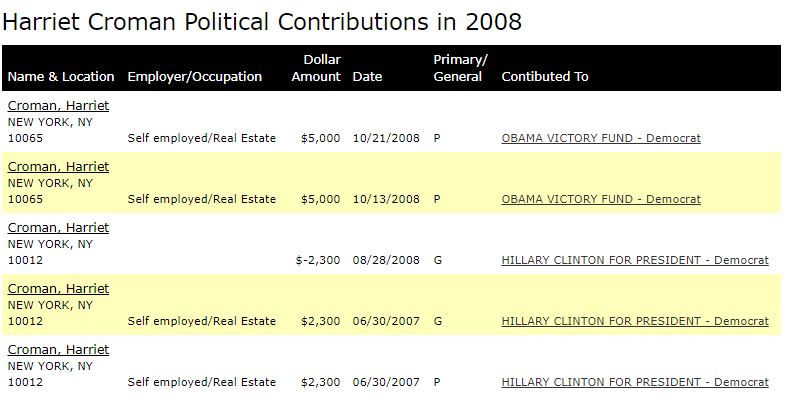Select the Primary/General column header
The height and width of the screenshot is (404, 787).
pyautogui.click(x=459, y=68)
